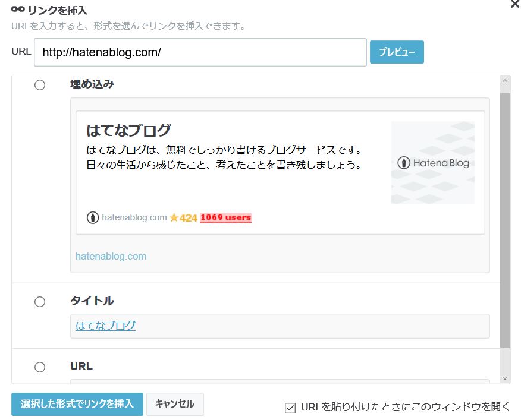Click the chain link icon in the header
This screenshot has width=521, height=420.
[18, 10]
